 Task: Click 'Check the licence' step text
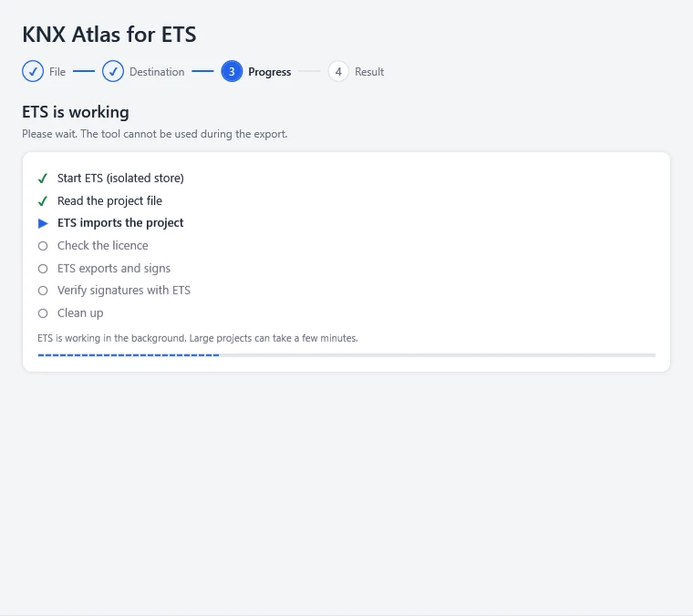pos(102,245)
